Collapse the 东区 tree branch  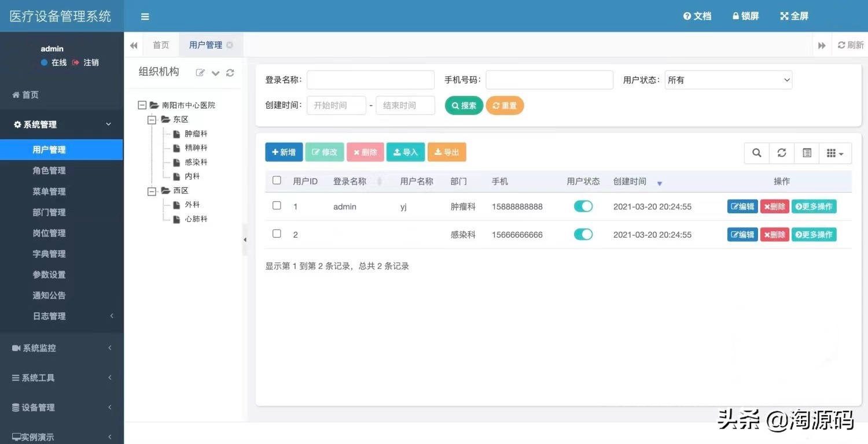152,119
